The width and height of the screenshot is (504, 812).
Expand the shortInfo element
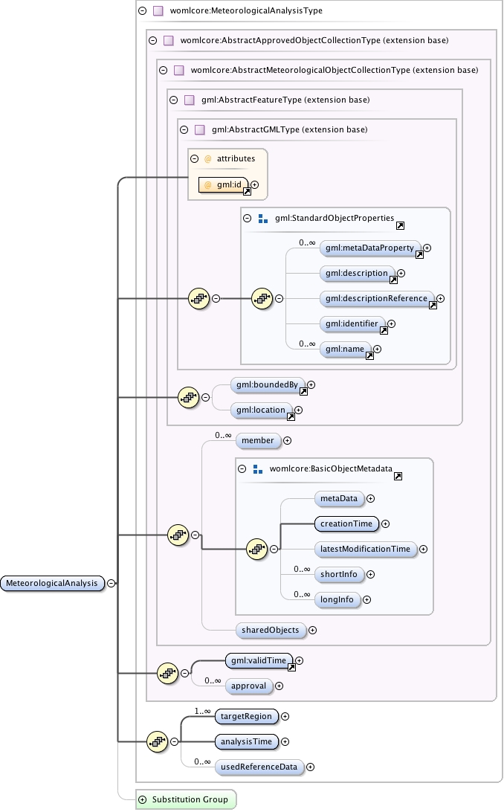[x=370, y=574]
